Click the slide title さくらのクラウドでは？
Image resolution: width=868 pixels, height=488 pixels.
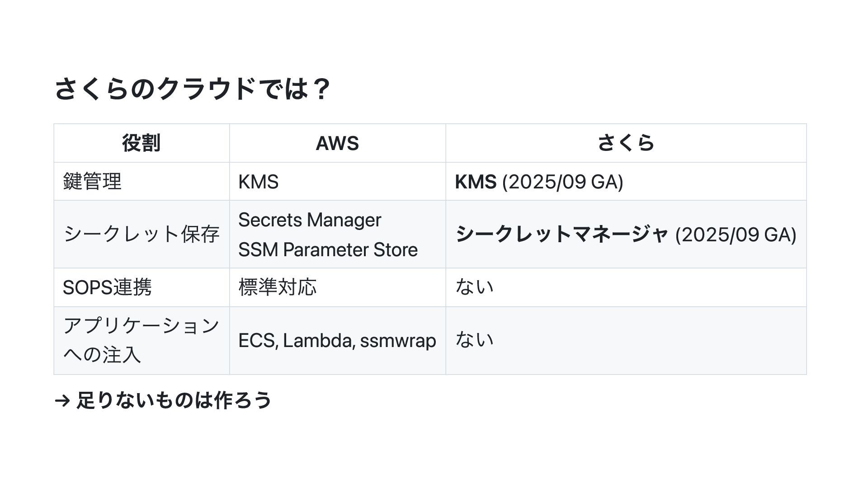point(192,89)
